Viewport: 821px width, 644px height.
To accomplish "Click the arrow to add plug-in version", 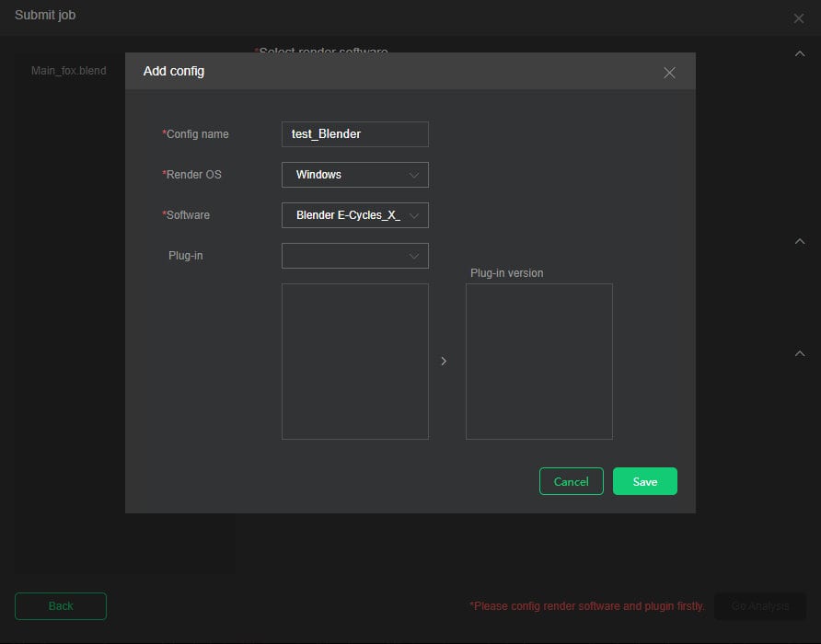I will tap(444, 362).
